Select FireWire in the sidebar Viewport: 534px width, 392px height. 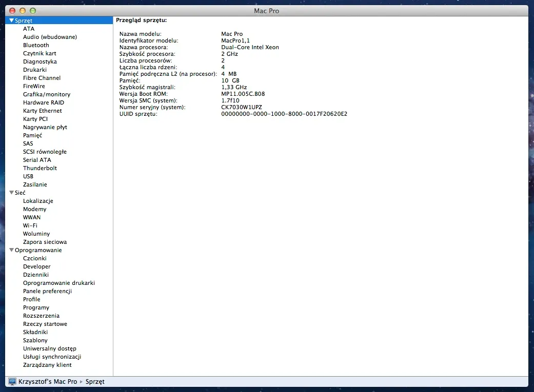(x=34, y=86)
